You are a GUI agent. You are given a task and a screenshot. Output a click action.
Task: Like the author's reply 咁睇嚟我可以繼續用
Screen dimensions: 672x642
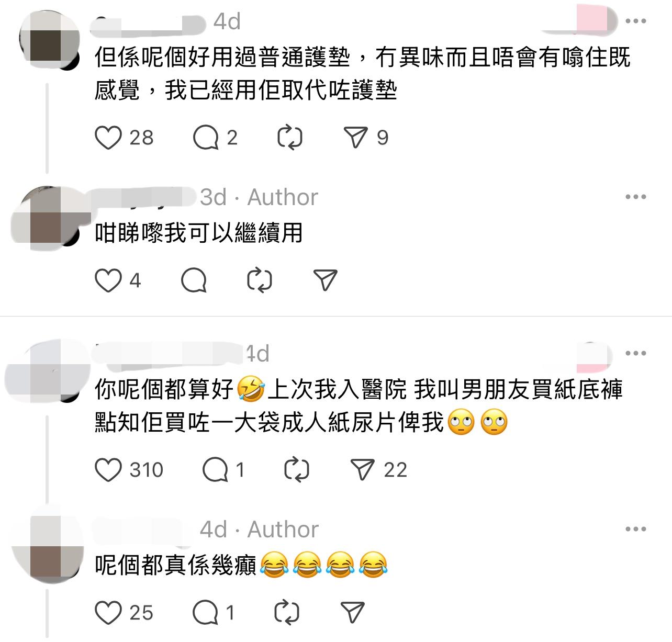(x=108, y=280)
